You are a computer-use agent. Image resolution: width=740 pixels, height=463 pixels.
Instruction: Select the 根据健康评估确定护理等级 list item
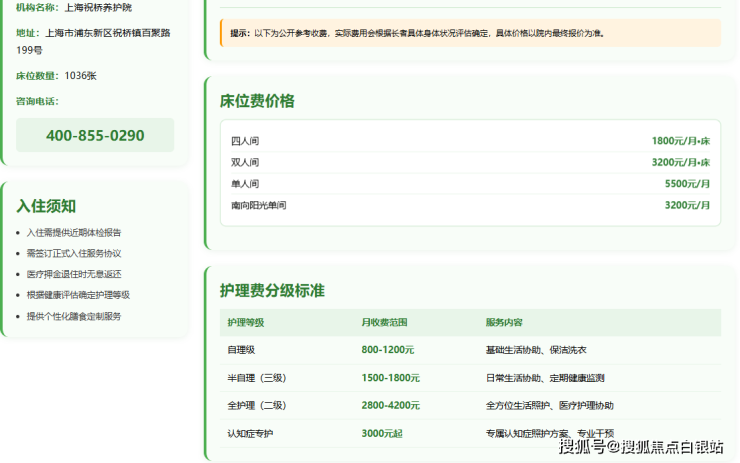coord(78,295)
